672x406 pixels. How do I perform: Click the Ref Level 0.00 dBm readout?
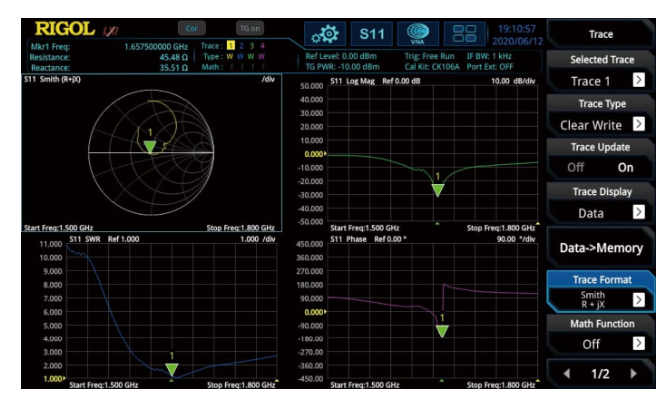point(341,56)
